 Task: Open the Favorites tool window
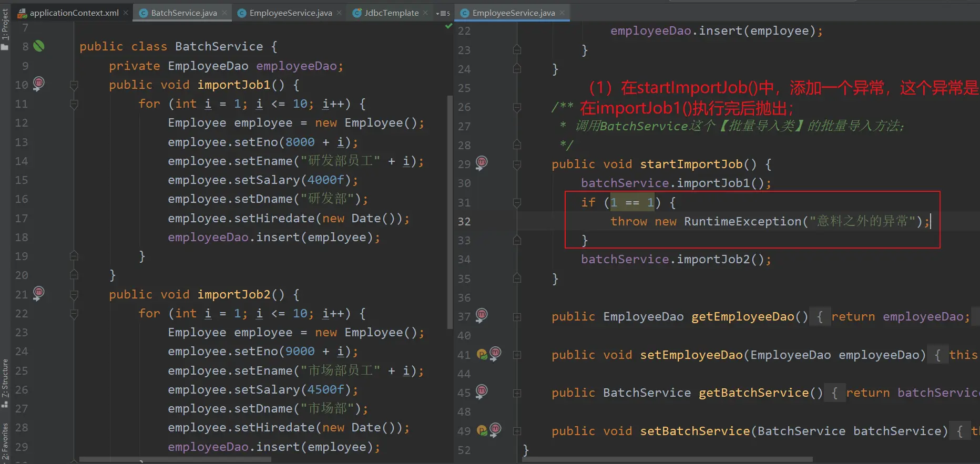tap(5, 440)
